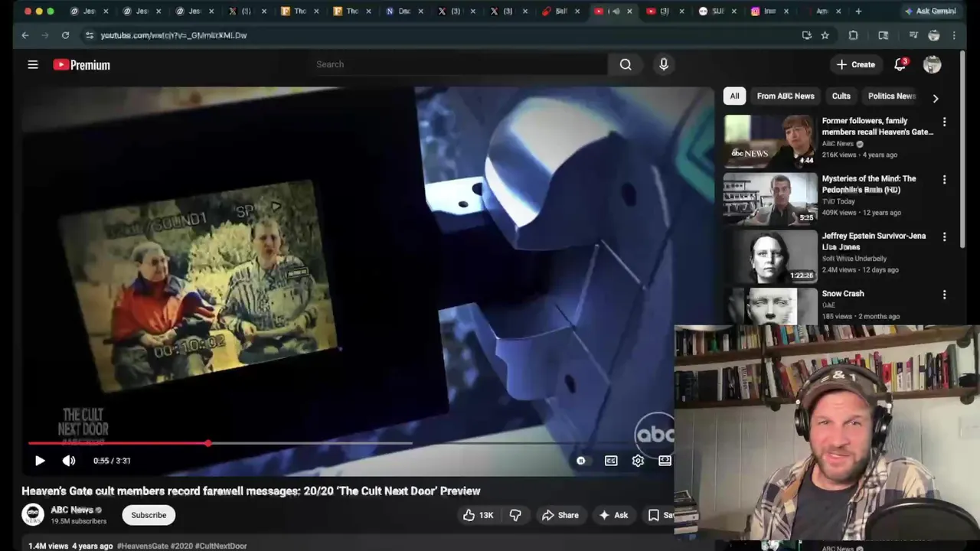The height and width of the screenshot is (551, 980).
Task: Open player settings gear
Action: click(638, 461)
